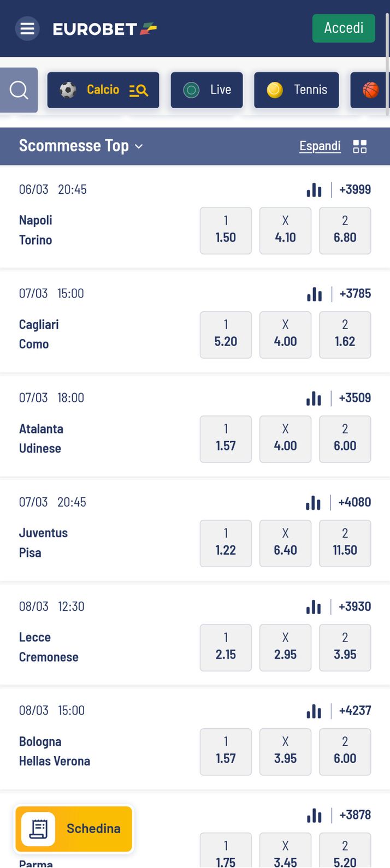Open the search with the magnifier icon

coord(18,89)
